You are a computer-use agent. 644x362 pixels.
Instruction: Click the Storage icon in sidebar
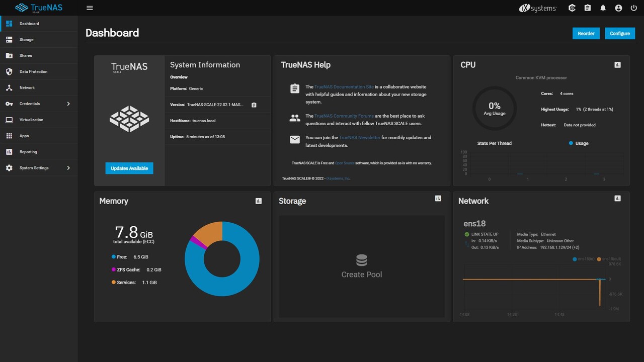pos(9,40)
